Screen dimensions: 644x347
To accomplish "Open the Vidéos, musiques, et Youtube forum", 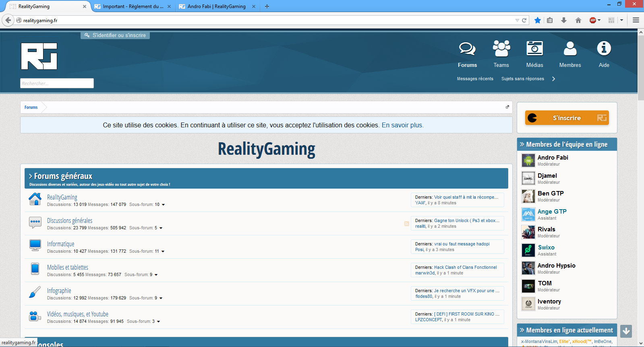I will tap(78, 314).
